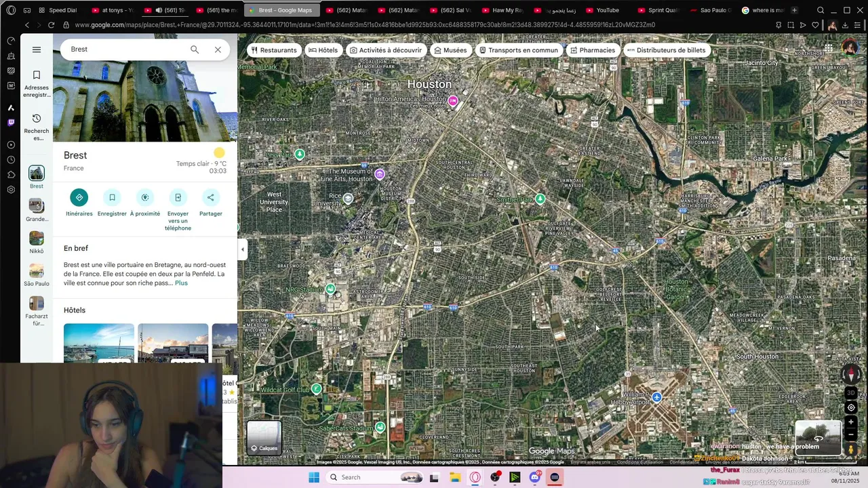Collapse the side panel arrow

242,249
